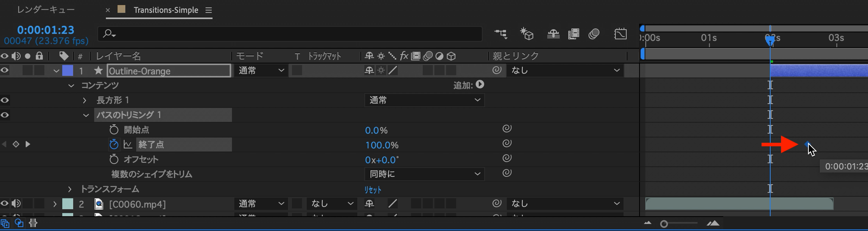Screen dimensions: 868x231
Task: Click the stopwatch for 終了点
Action: point(114,145)
